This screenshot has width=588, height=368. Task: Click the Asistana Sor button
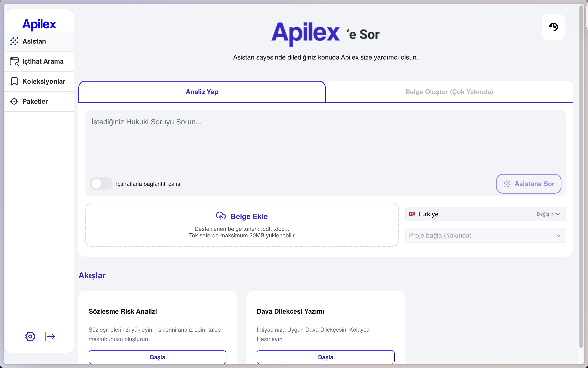[x=529, y=184]
